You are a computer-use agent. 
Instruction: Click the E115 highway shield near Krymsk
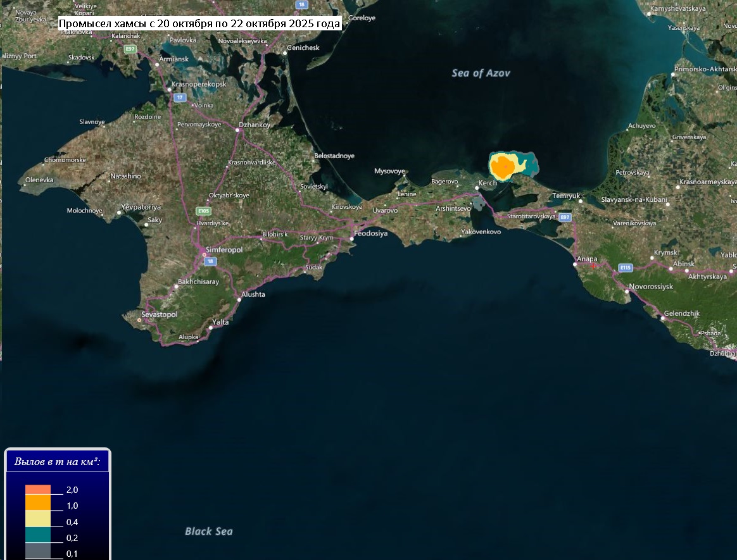point(626,268)
